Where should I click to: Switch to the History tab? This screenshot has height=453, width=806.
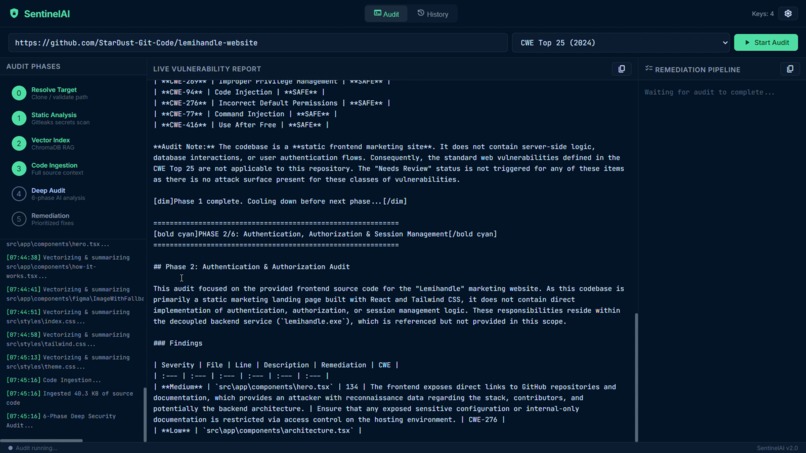pos(433,14)
